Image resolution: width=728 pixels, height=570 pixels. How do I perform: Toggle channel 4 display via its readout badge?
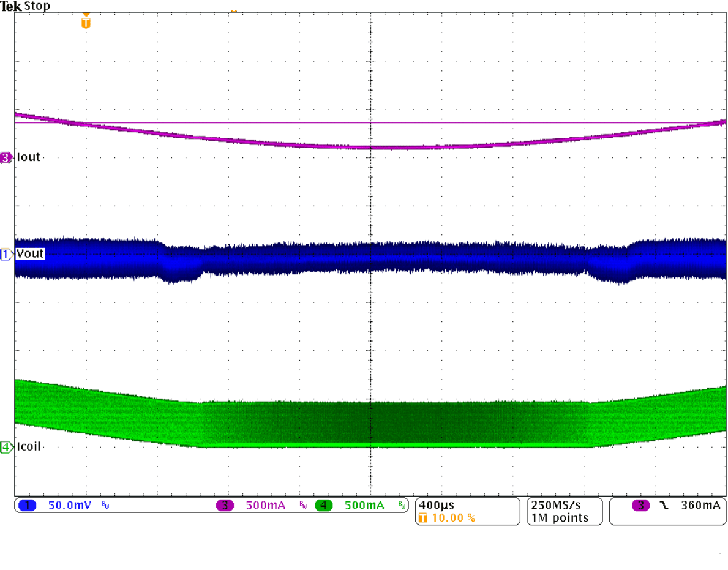[x=325, y=505]
